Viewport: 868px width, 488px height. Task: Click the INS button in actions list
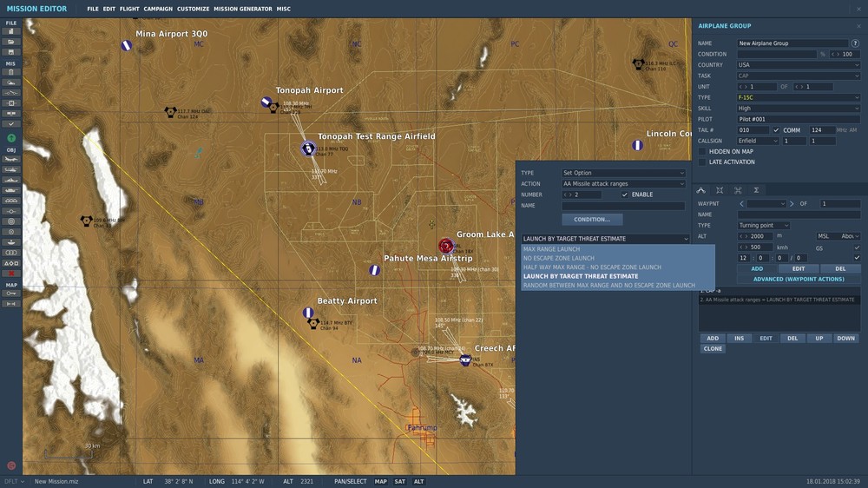pyautogui.click(x=739, y=339)
